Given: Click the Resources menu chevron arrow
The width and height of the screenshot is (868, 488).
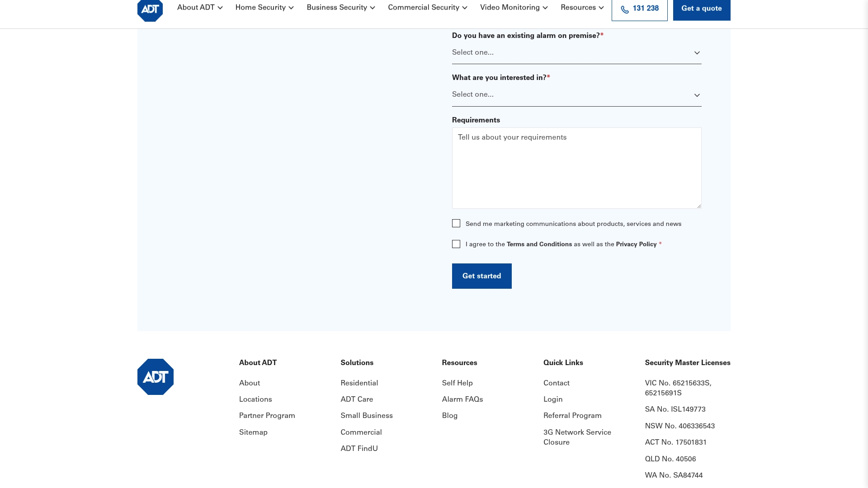Looking at the screenshot, I should (x=601, y=8).
